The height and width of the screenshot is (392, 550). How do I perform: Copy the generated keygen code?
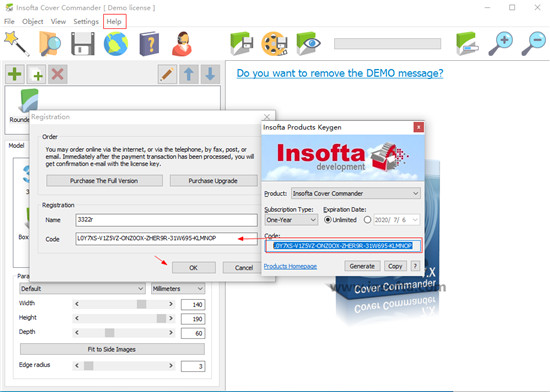coord(395,266)
